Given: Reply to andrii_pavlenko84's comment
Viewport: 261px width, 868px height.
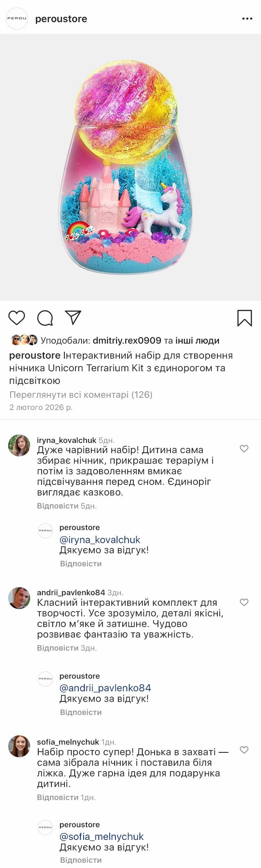Looking at the screenshot, I should [58, 648].
